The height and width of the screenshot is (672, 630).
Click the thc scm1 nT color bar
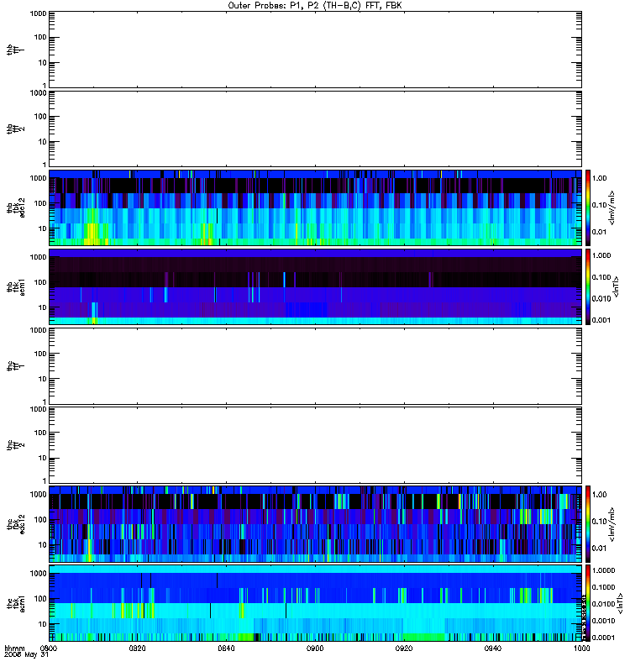point(588,603)
